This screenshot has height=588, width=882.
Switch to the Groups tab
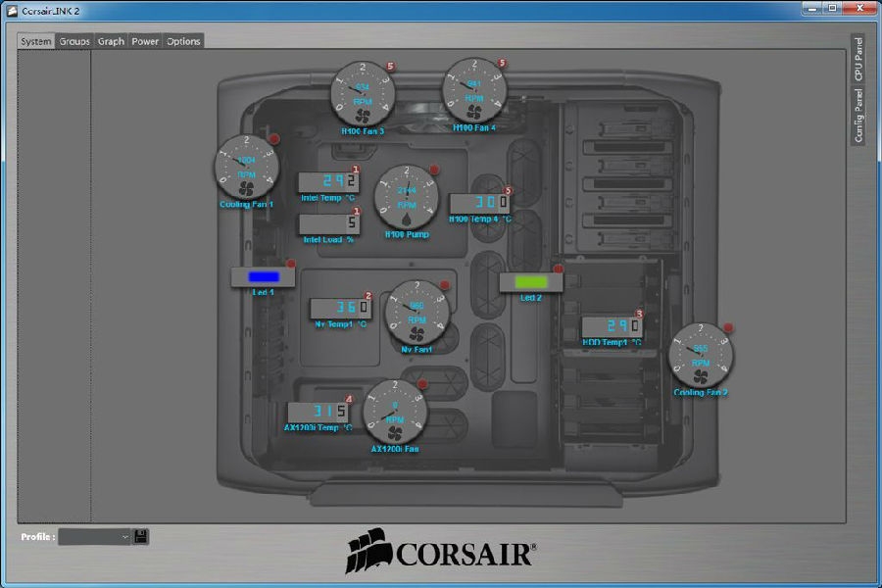click(73, 41)
